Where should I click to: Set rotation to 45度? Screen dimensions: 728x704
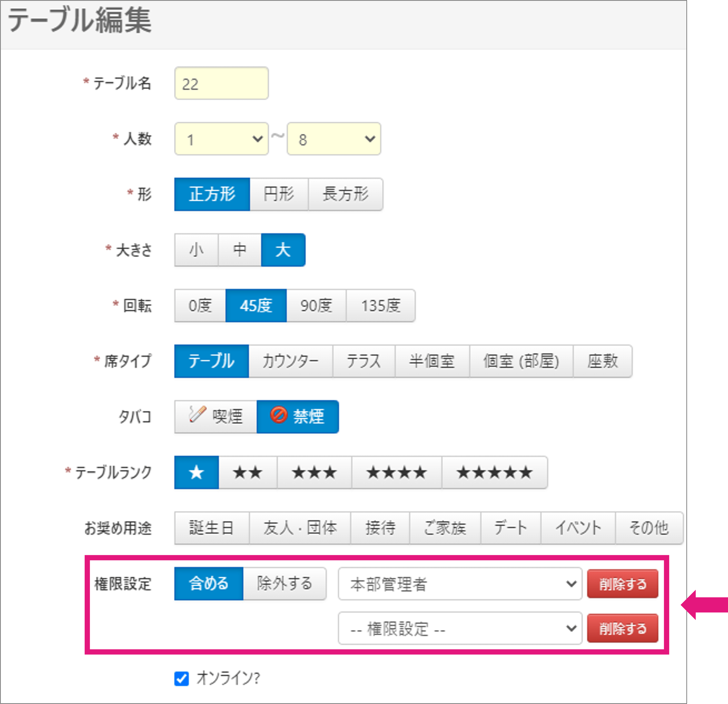click(x=256, y=306)
